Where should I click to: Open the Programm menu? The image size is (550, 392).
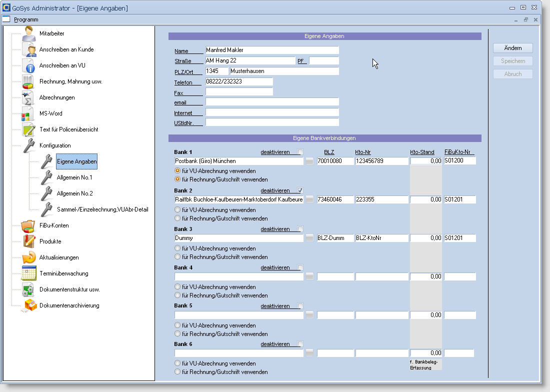pyautogui.click(x=26, y=19)
